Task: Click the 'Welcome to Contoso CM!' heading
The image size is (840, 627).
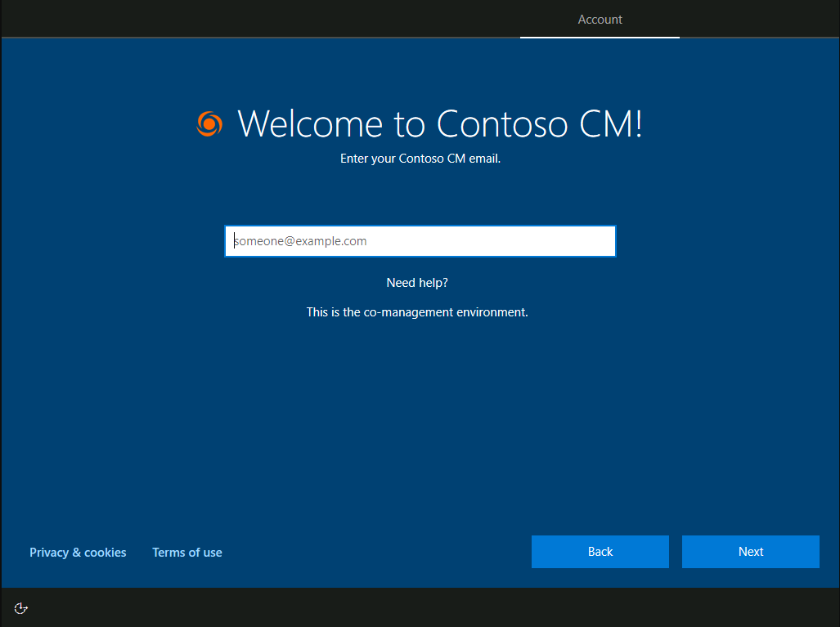Action: 439,123
